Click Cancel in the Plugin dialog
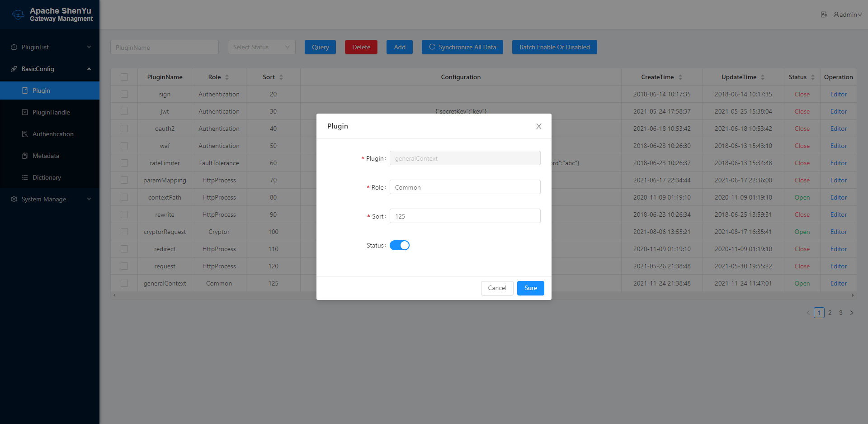This screenshot has height=424, width=868. pos(497,288)
